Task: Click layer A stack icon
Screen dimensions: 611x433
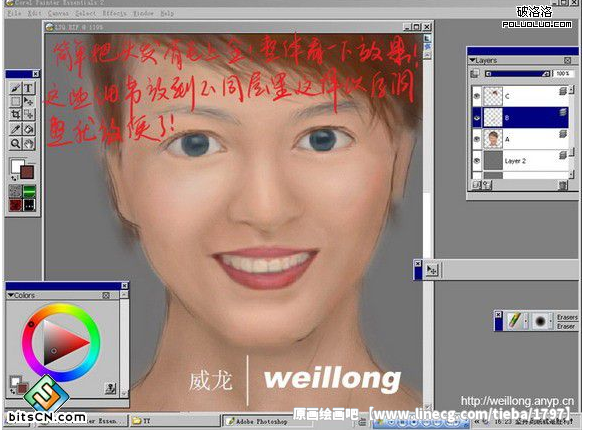Action: pyautogui.click(x=563, y=134)
